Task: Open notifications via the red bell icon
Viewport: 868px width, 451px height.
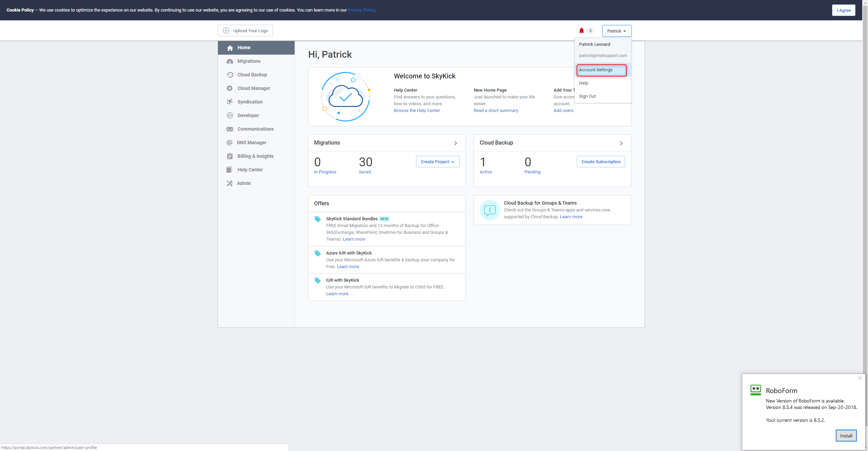Action: tap(581, 31)
